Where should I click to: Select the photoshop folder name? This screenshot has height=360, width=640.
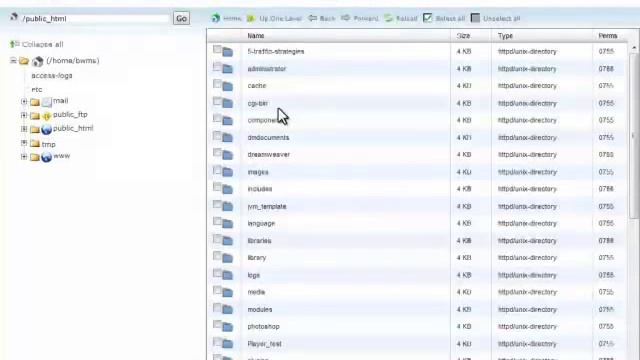tap(263, 327)
